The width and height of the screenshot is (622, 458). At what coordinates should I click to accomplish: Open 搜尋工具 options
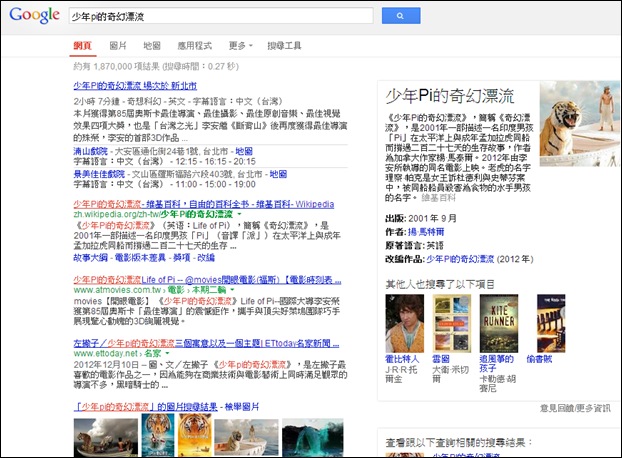pos(284,46)
